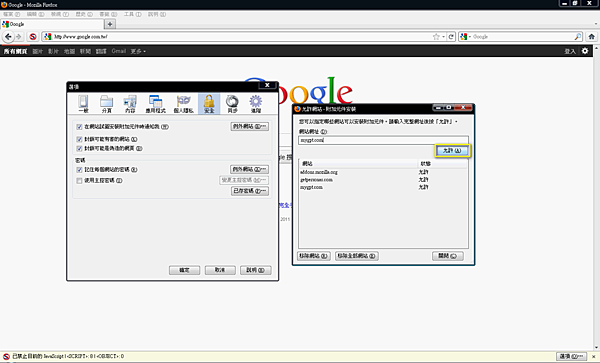The image size is (600, 363).
Task: Click Help (說明) button in the Options dialog
Action: point(256,270)
